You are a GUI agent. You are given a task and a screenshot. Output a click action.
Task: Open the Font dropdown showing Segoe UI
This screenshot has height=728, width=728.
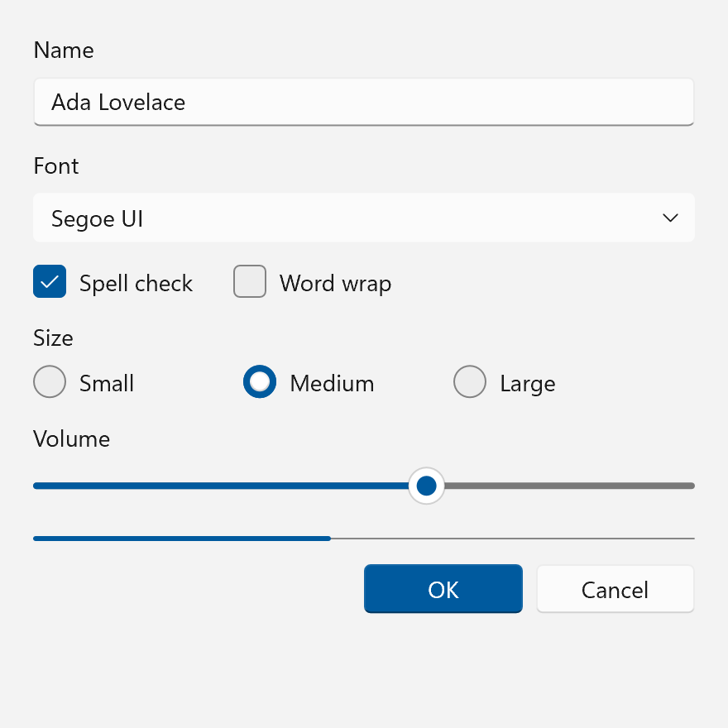[x=363, y=218]
